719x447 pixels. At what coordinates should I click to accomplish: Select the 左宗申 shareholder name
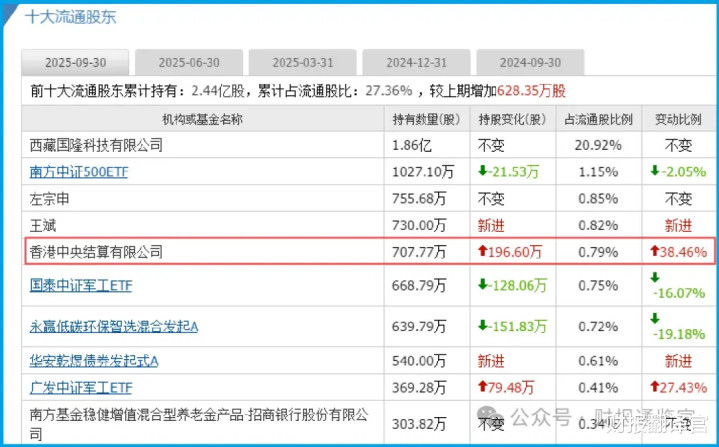point(50,199)
